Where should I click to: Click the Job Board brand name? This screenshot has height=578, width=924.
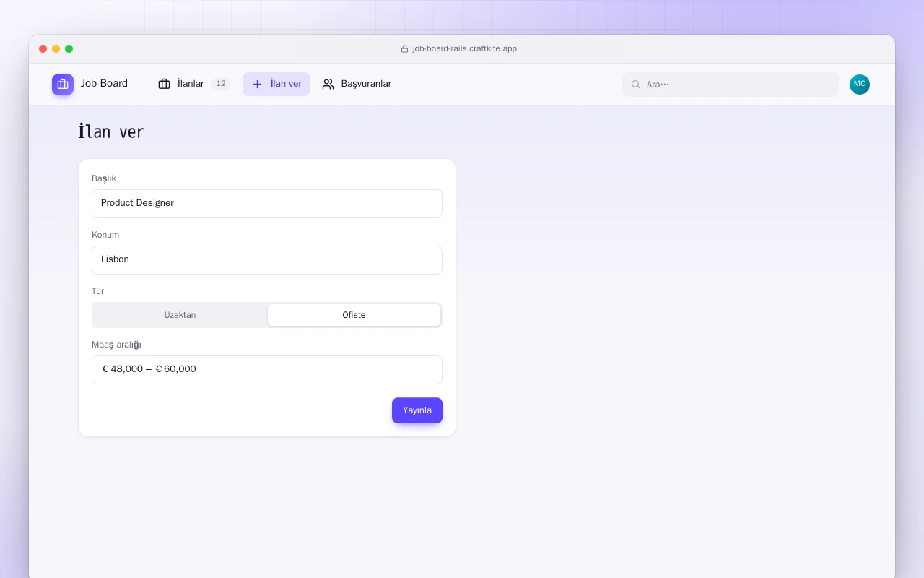tap(104, 84)
